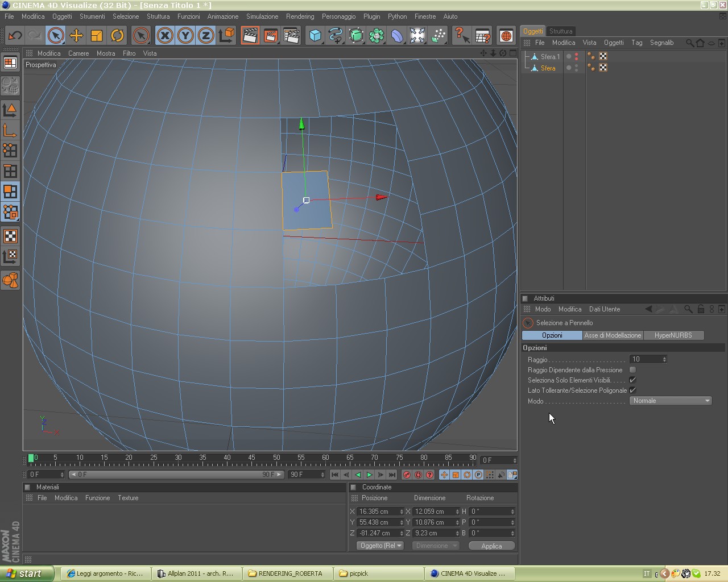Uncheck Seleziona Solo Elementi Visibili

click(632, 380)
